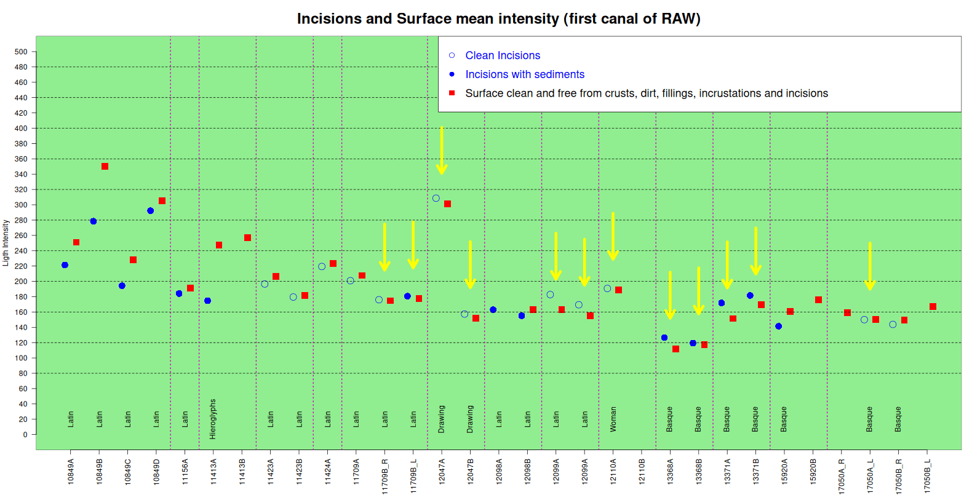The image size is (980, 495).
Task: Click the filled blue dot legend marker
Action: click(x=452, y=74)
